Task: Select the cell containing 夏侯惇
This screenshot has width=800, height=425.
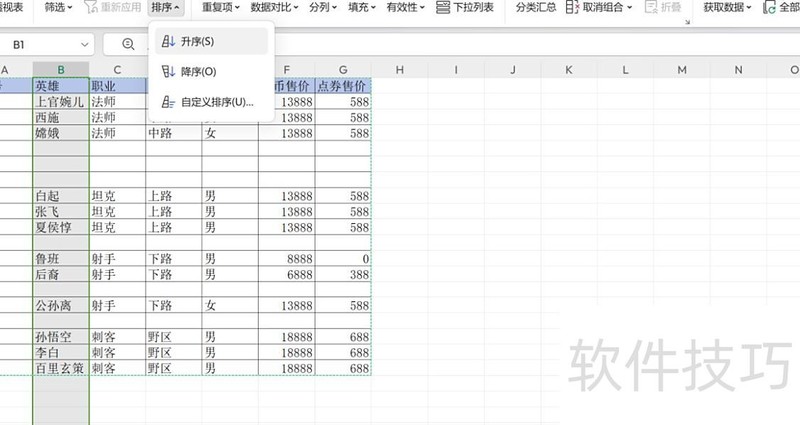Action: click(61, 227)
